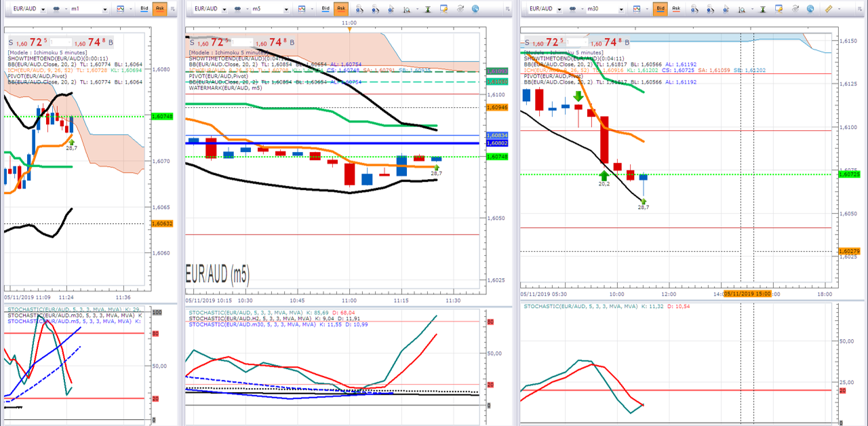This screenshot has width=868, height=426.
Task: Open the m1 timeframe dropdown
Action: click(x=104, y=9)
